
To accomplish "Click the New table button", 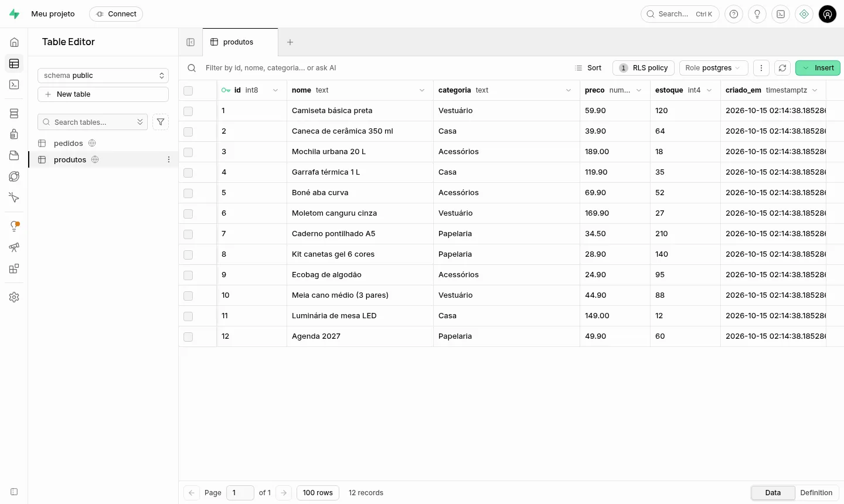I will point(103,94).
